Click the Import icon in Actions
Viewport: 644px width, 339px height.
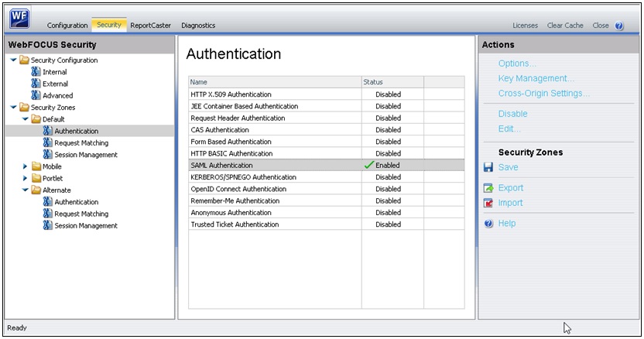coord(488,203)
